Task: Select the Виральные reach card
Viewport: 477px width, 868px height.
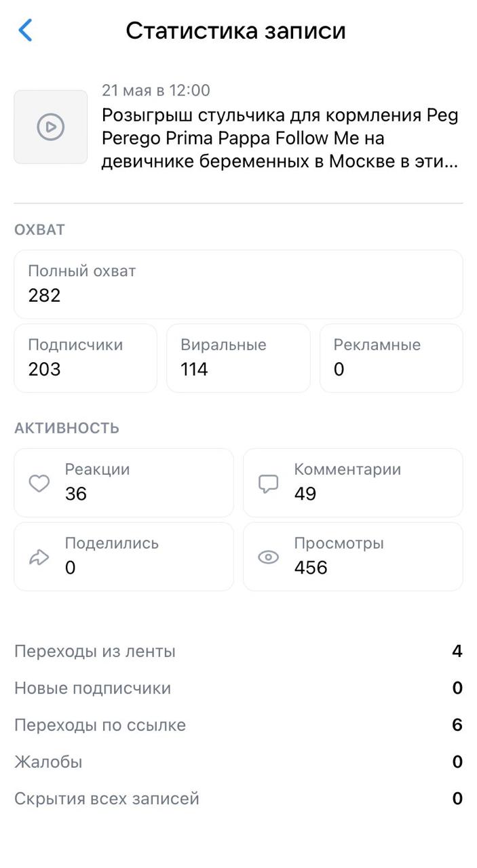Action: click(x=238, y=358)
